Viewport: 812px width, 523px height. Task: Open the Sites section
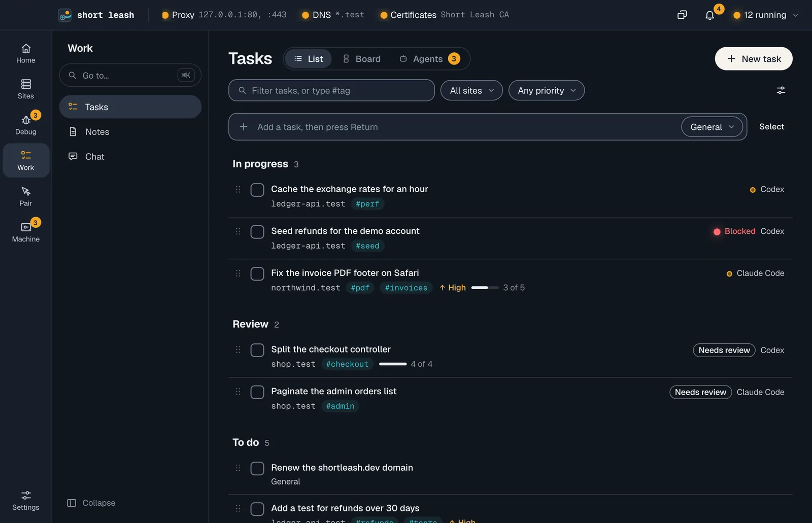coord(26,89)
